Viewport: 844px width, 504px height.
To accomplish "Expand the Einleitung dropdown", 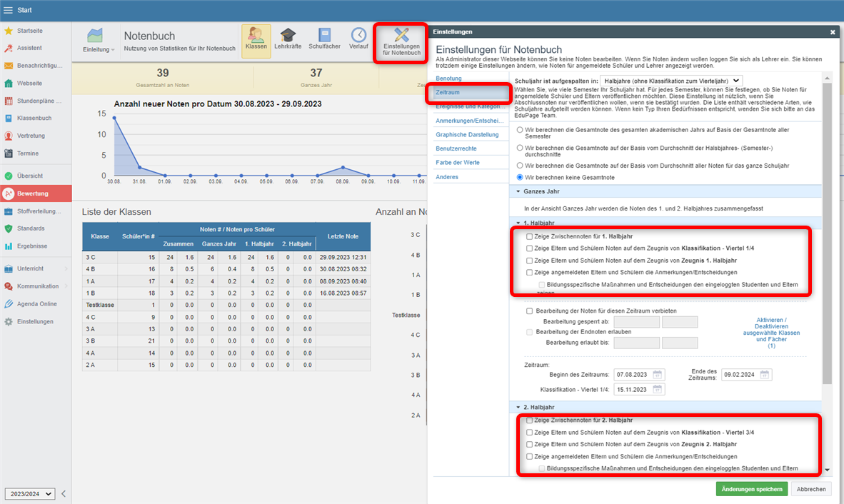I will (99, 49).
